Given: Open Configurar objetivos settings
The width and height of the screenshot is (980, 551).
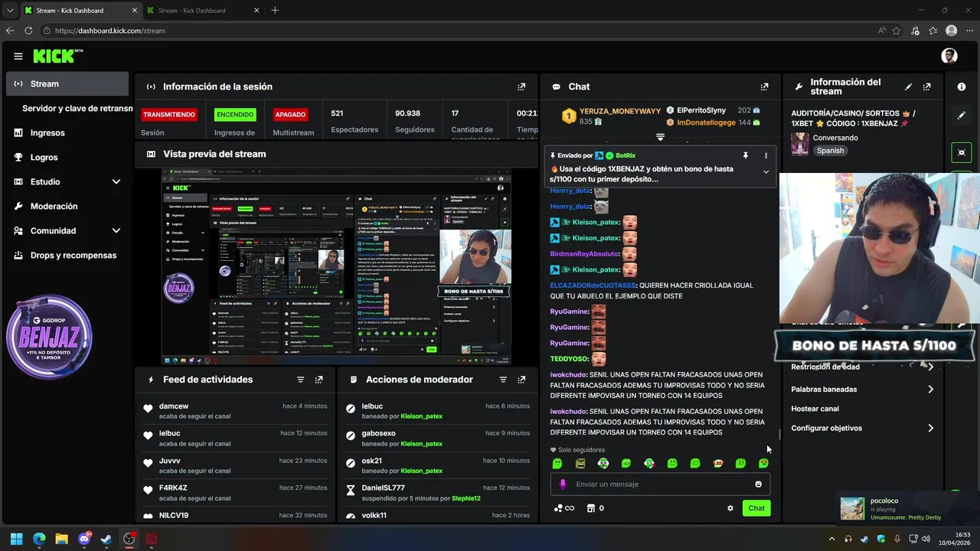Looking at the screenshot, I should [863, 429].
